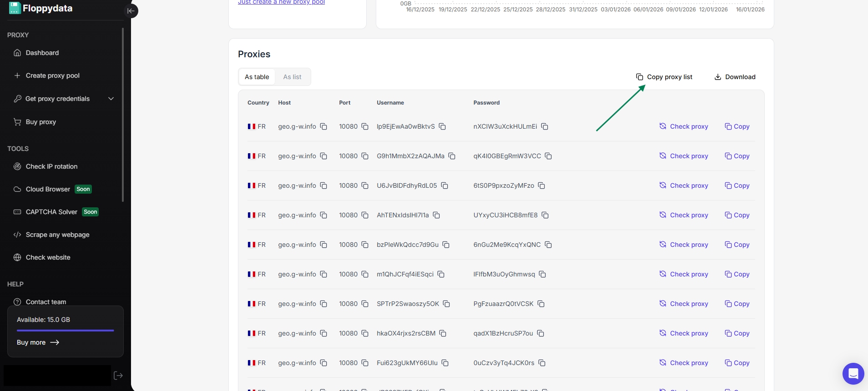Copy username hkaOX4rjxs2rsCBM via its icon
The image size is (868, 391).
pyautogui.click(x=443, y=333)
